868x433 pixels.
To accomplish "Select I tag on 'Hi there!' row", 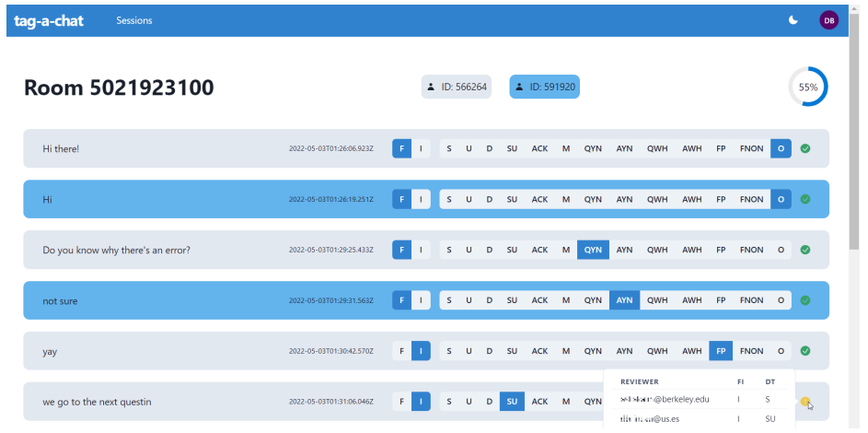I will [421, 148].
